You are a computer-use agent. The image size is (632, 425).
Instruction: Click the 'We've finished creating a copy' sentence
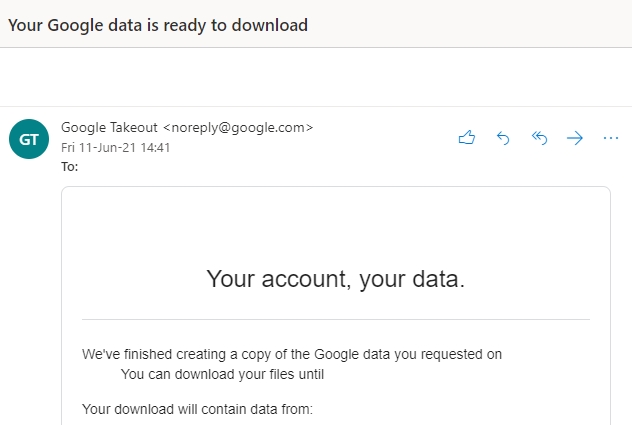pos(292,354)
